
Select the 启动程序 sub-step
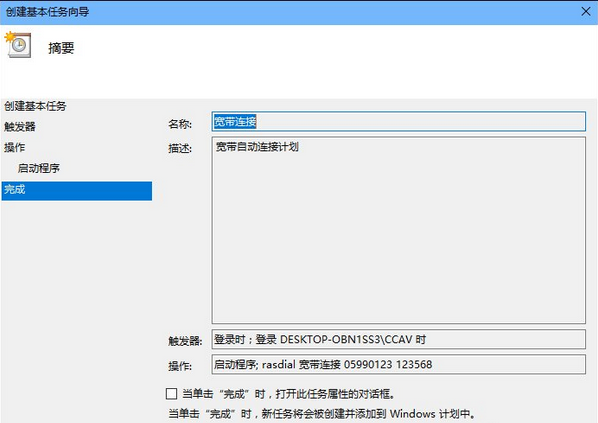coord(39,168)
